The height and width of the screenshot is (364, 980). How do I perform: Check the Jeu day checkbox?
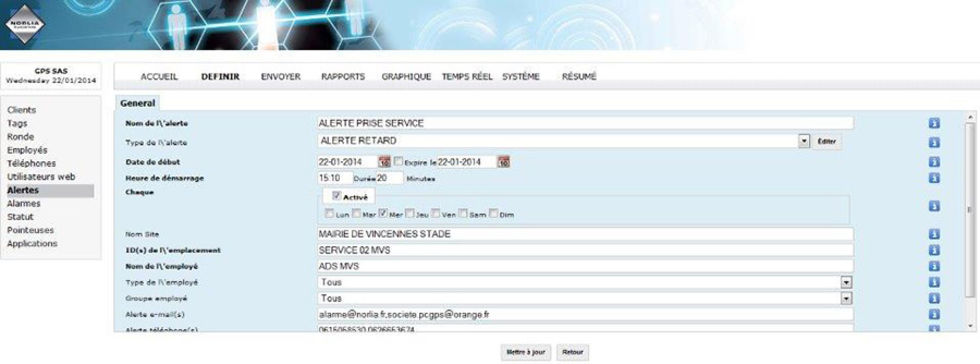(x=409, y=214)
